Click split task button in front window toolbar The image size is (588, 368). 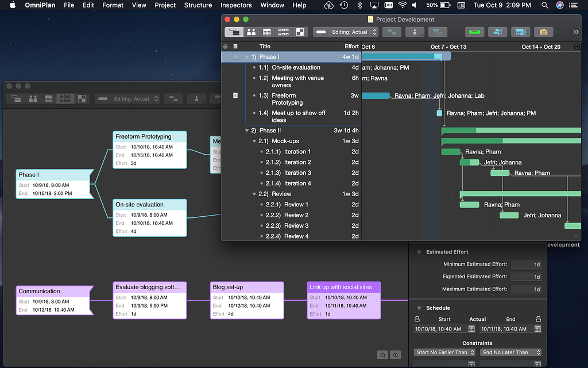click(438, 32)
